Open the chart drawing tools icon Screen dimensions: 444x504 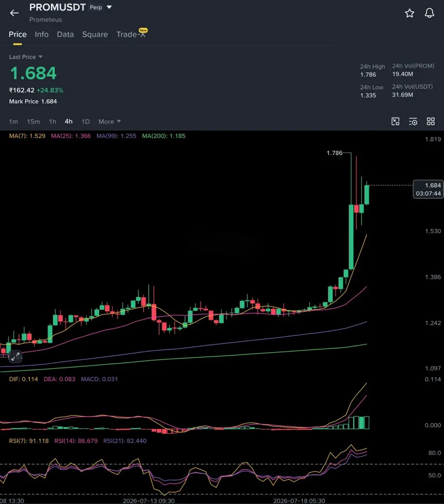tap(395, 121)
